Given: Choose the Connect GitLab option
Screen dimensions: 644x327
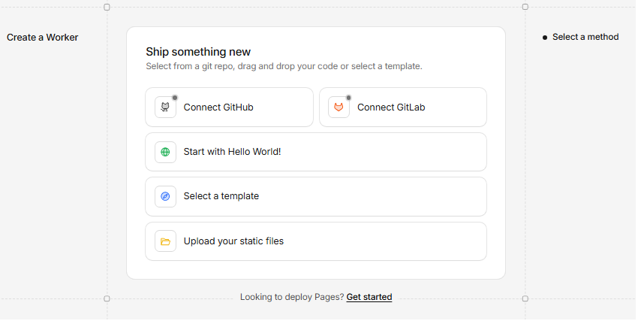Looking at the screenshot, I should coord(403,107).
